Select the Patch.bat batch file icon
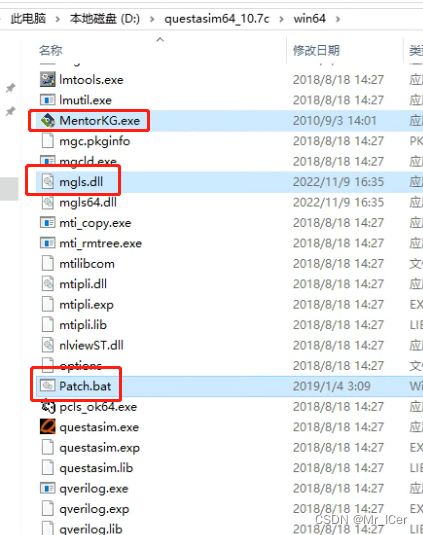 pos(47,386)
